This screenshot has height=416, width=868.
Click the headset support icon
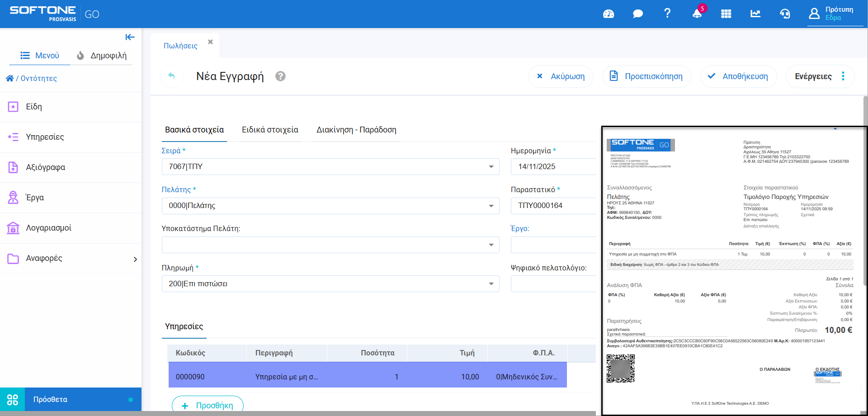click(x=785, y=14)
